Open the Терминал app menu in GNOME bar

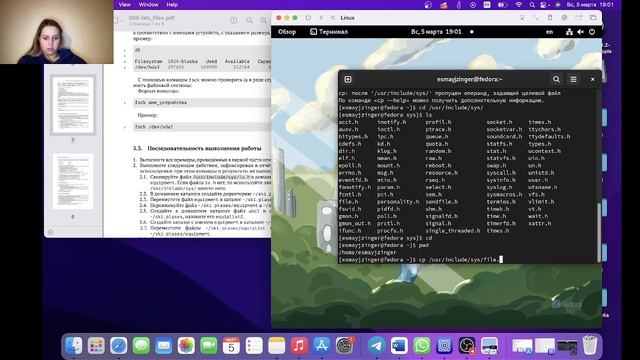pyautogui.click(x=329, y=32)
